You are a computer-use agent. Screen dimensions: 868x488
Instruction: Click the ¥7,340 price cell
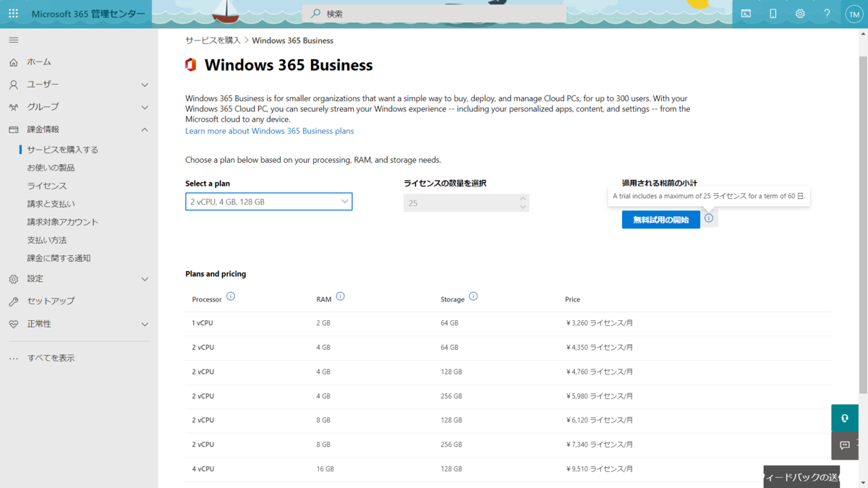599,445
